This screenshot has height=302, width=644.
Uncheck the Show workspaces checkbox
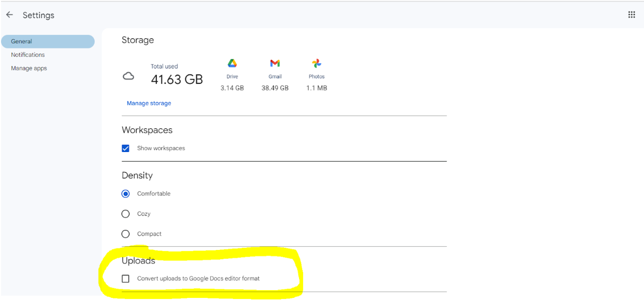click(x=125, y=148)
